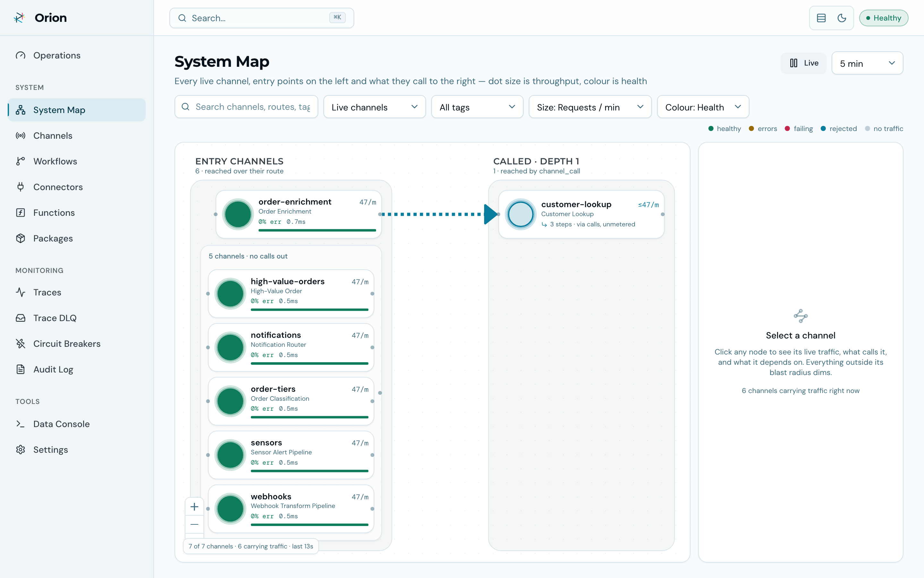Open the All tags dropdown
The width and height of the screenshot is (924, 578).
point(477,107)
